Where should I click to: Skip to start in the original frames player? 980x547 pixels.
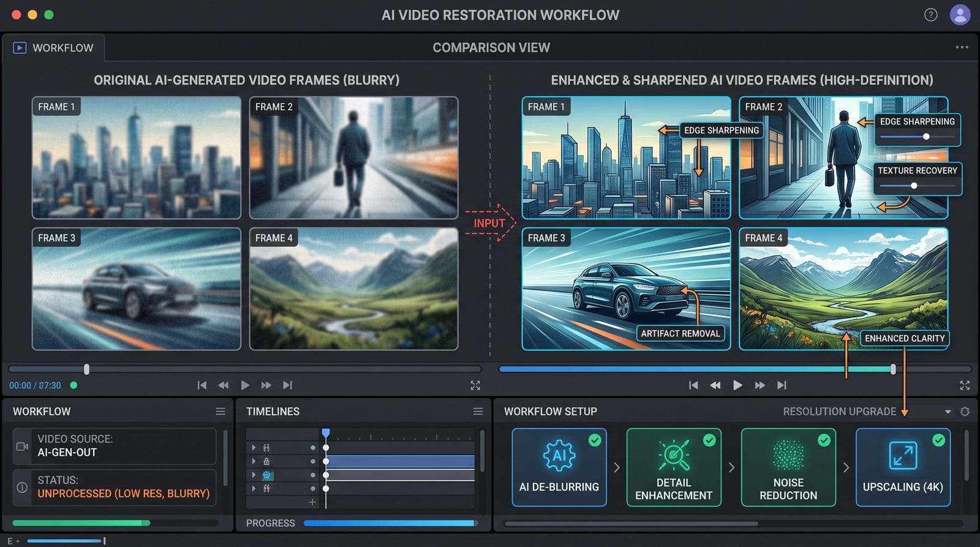(x=202, y=385)
